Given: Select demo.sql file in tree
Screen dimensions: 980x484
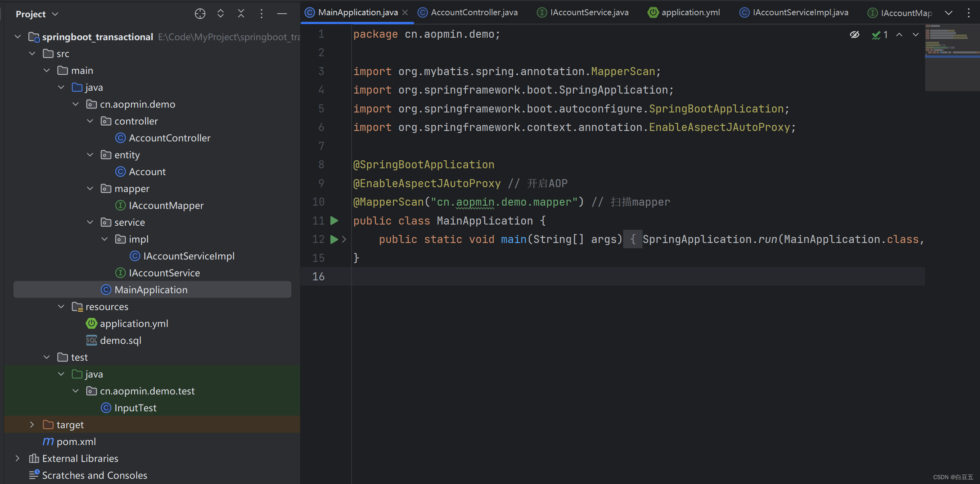Looking at the screenshot, I should (114, 340).
